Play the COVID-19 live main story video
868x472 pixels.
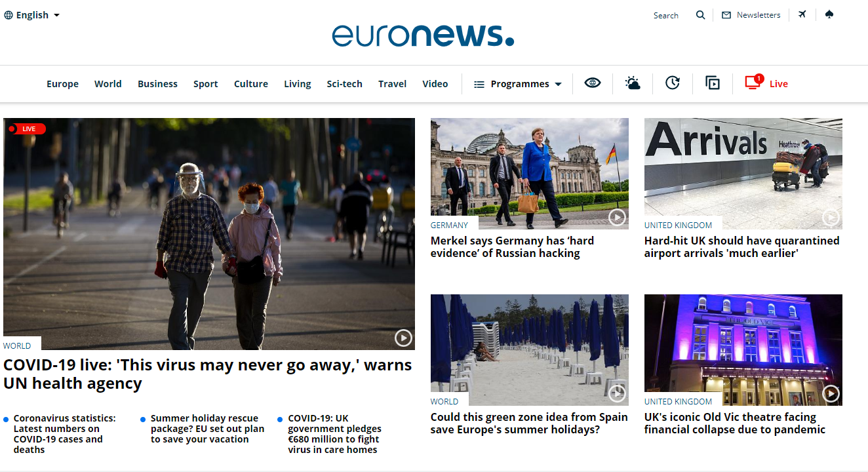(403, 338)
